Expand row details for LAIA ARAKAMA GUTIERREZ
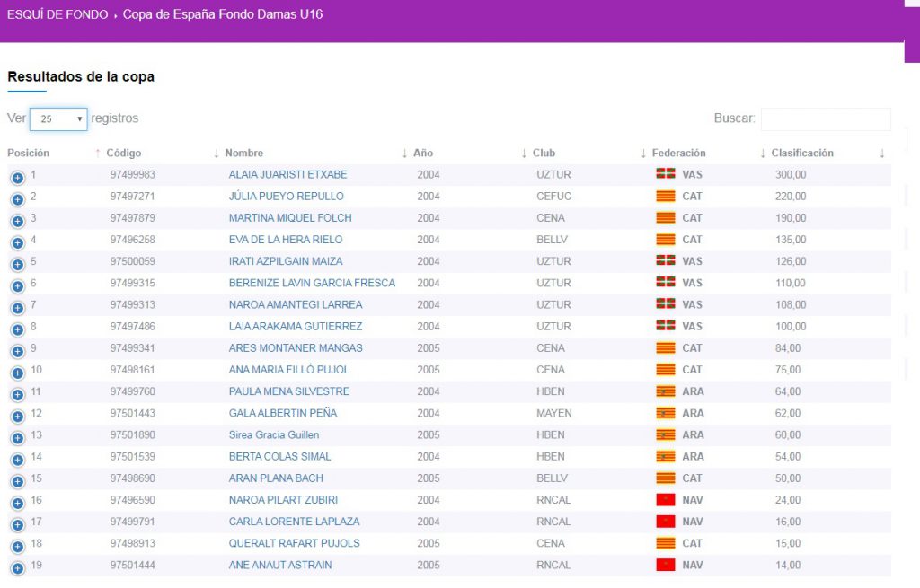This screenshot has width=920, height=588. click(18, 329)
